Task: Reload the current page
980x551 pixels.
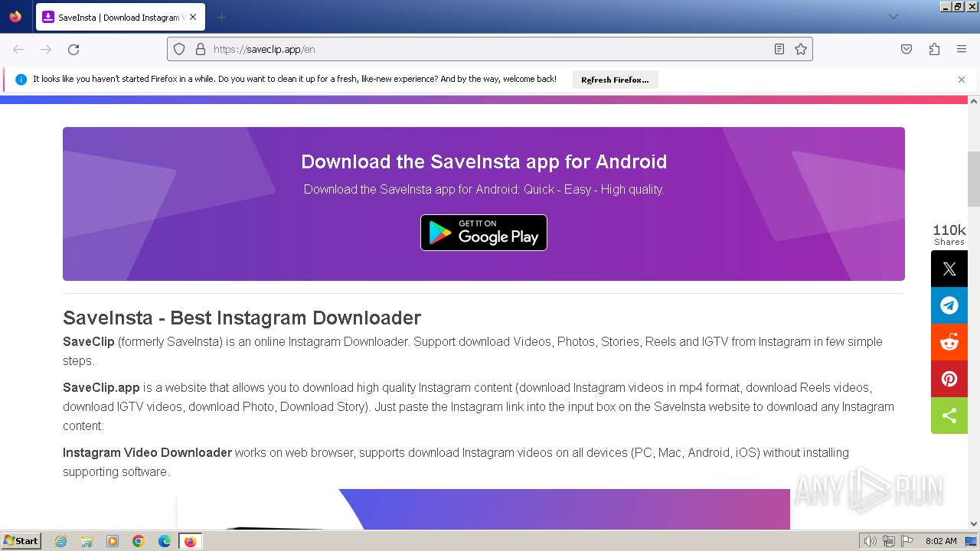Action: coord(73,49)
